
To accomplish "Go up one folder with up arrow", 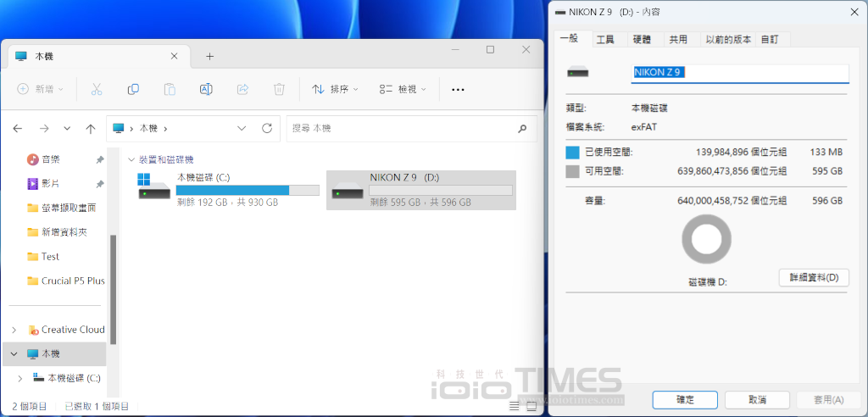I will 91,129.
